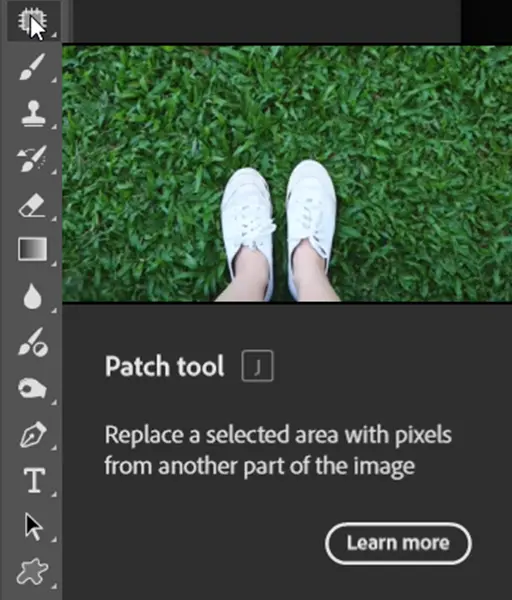Image resolution: width=512 pixels, height=600 pixels.
Task: Select the Dodge tool icon
Action: (x=33, y=342)
